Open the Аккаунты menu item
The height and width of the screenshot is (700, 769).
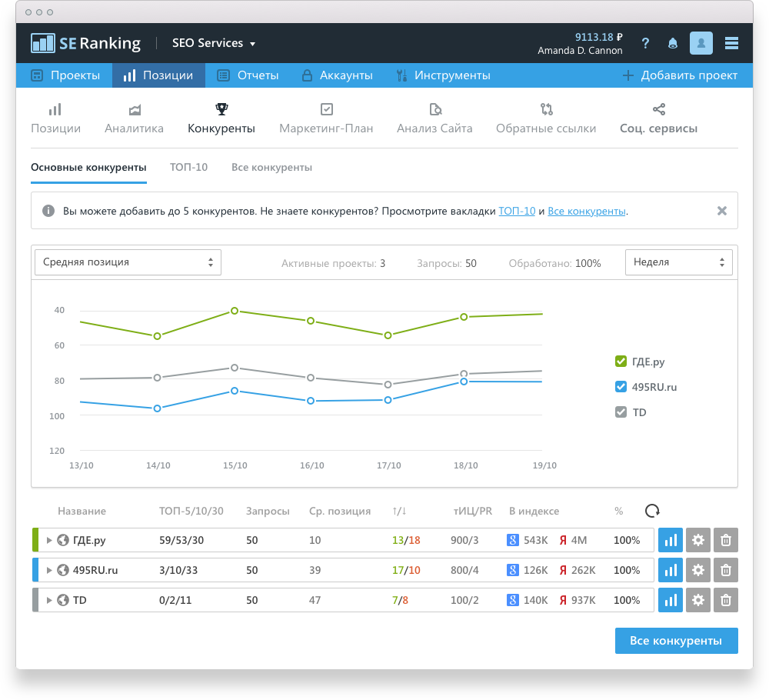pyautogui.click(x=337, y=75)
